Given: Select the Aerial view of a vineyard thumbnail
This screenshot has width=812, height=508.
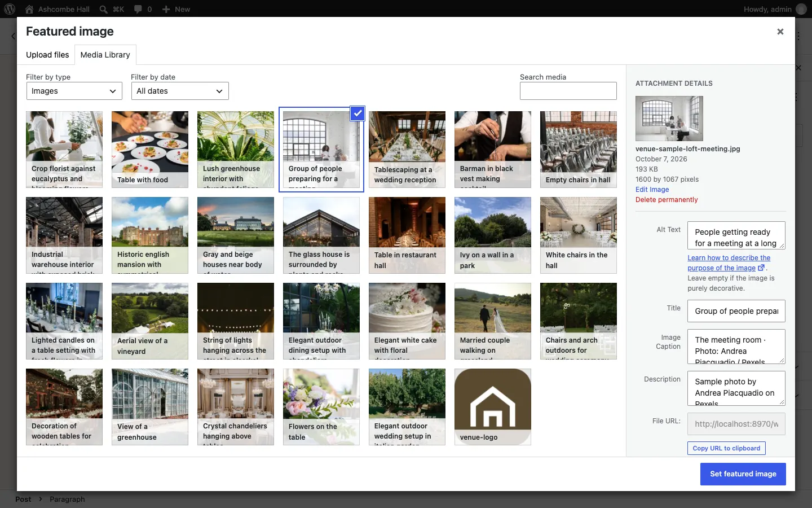Looking at the screenshot, I should [150, 321].
